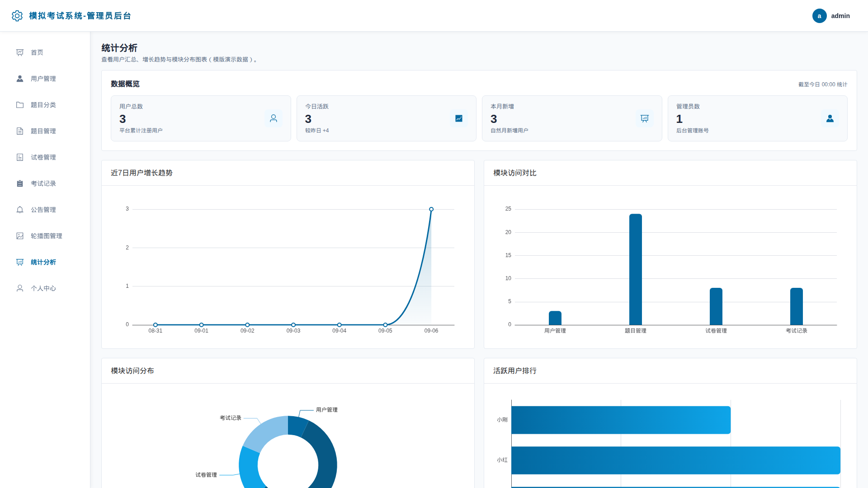Image resolution: width=868 pixels, height=488 pixels.
Task: Click the 09-06 data point on line chart
Action: coord(431,209)
